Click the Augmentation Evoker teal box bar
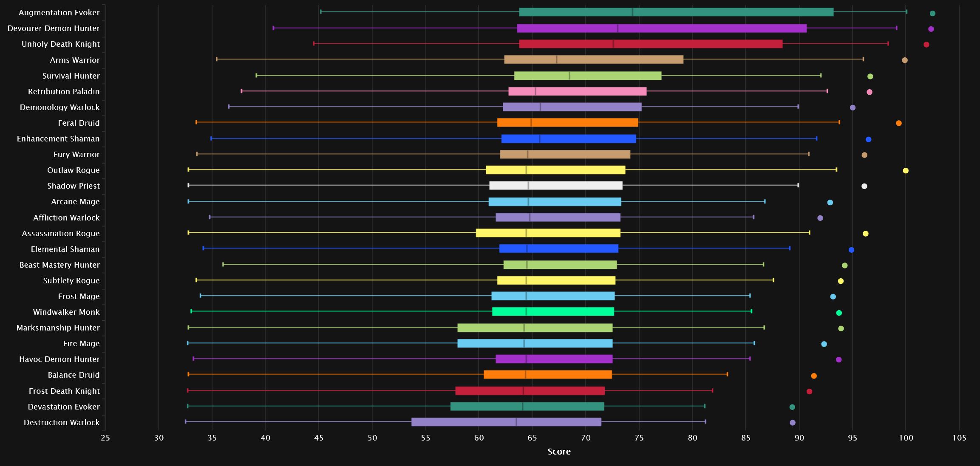 point(676,12)
